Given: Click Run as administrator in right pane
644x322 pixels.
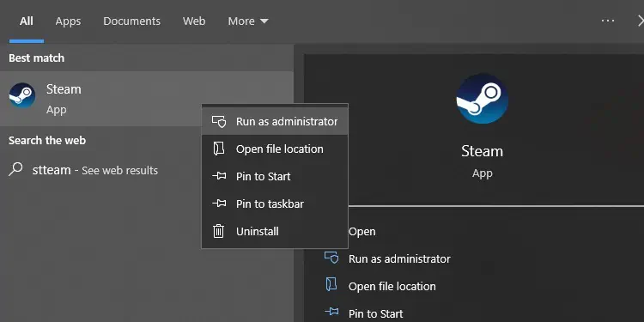Looking at the screenshot, I should (399, 258).
